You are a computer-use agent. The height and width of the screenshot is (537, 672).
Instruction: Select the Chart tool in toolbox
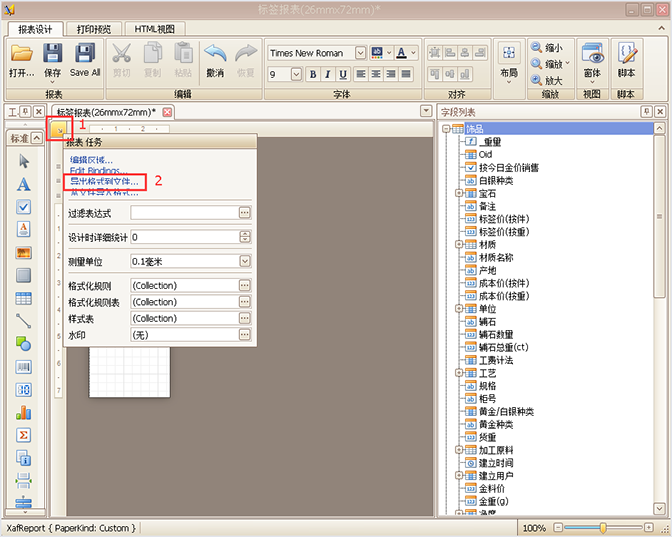(x=24, y=412)
